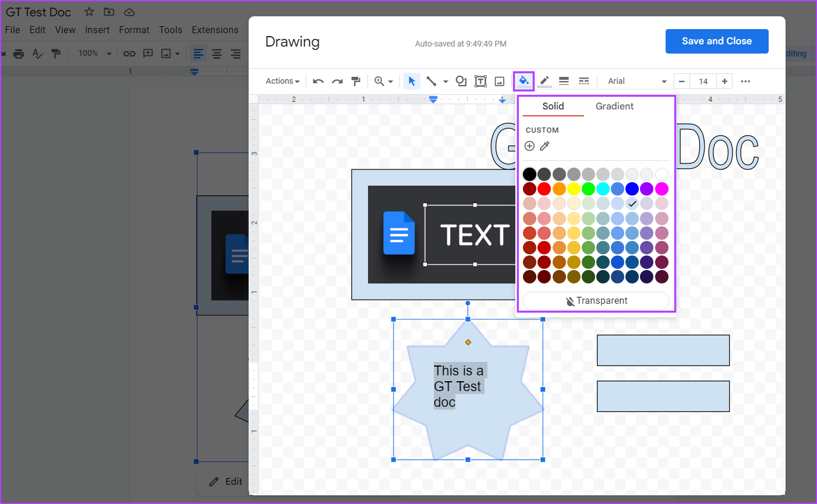The width and height of the screenshot is (817, 504).
Task: Open the Zoom dropdown in the drawing toolbar
Action: 384,81
